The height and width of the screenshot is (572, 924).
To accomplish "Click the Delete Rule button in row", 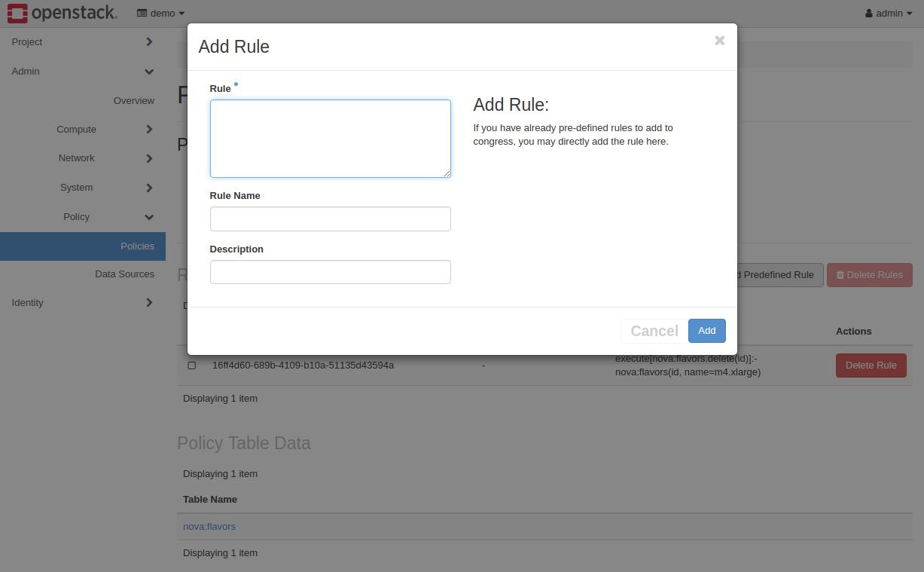I will 871,366.
